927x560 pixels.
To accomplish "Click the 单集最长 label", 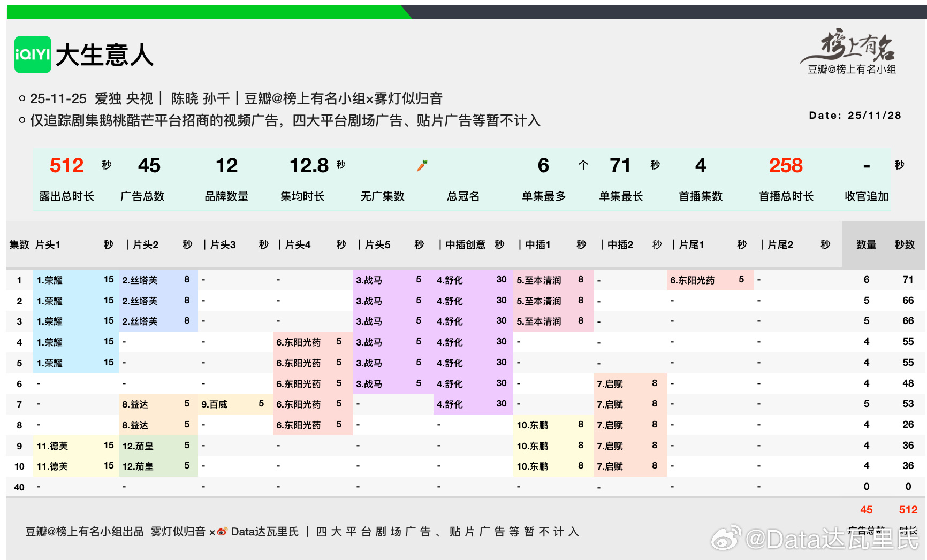I will coord(621,196).
